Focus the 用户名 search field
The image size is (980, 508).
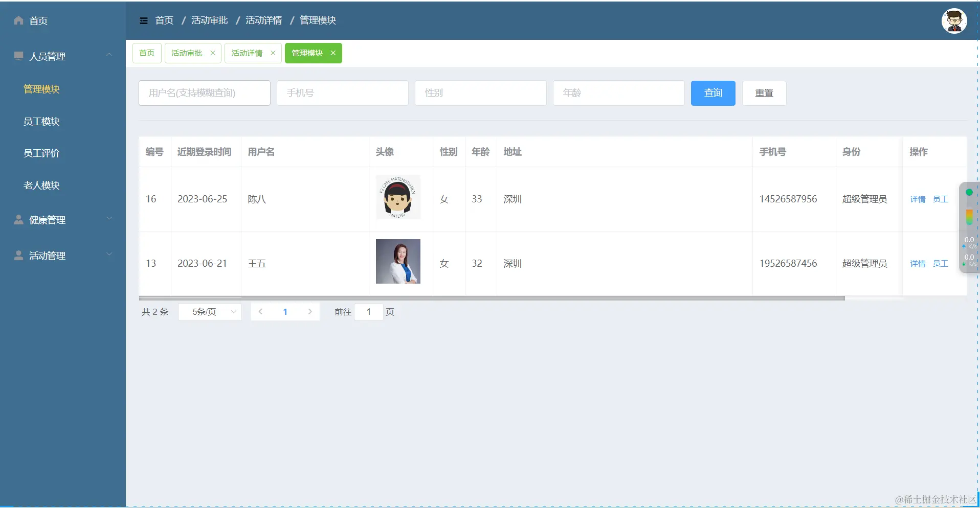coord(205,93)
